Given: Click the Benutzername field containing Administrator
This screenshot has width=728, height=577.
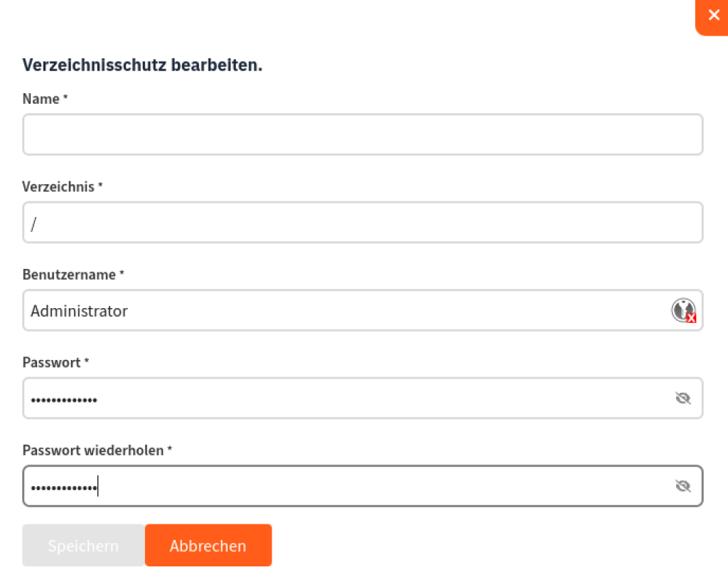Looking at the screenshot, I should click(x=363, y=310).
